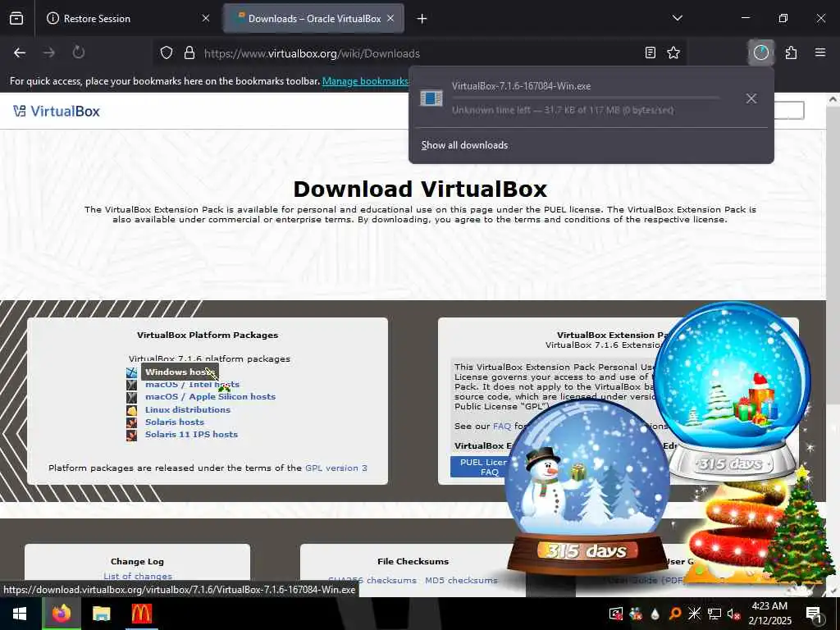Open the network tray icon
Screen dimensions: 840x630
[x=714, y=614]
